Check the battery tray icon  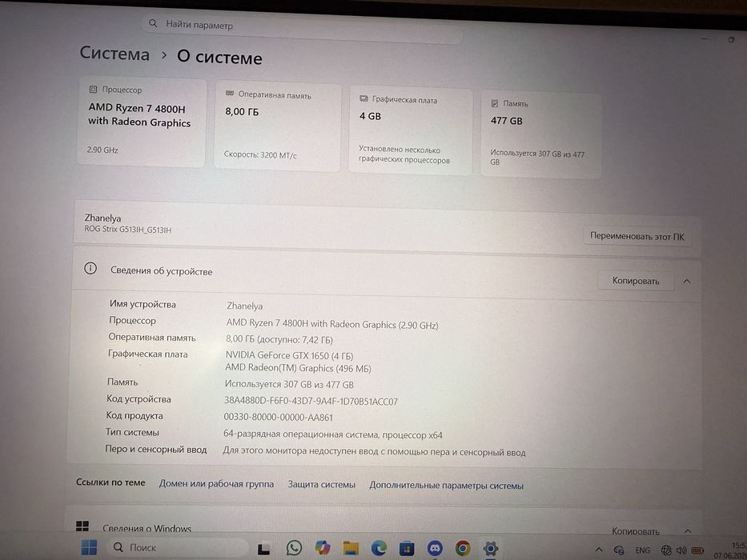coord(697,551)
